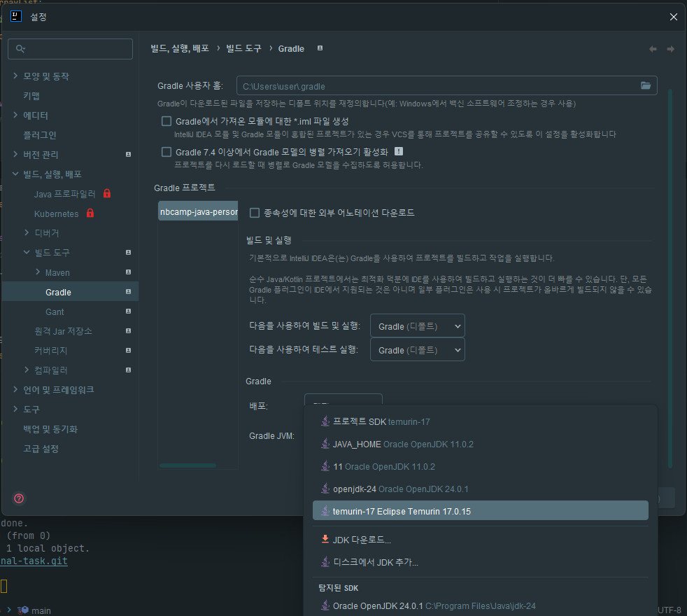The width and height of the screenshot is (687, 616).
Task: Open the 테스트 실행 Gradle dropdown
Action: point(418,349)
